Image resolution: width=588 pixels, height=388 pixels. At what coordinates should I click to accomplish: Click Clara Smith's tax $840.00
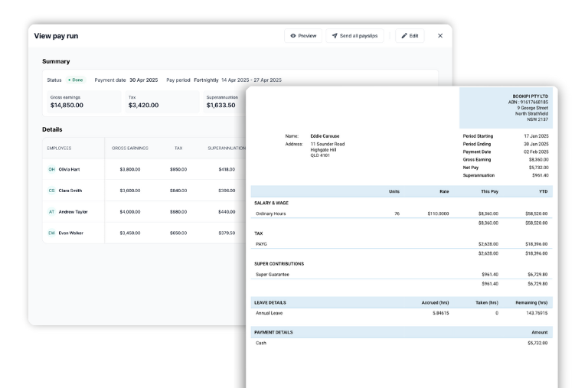click(x=178, y=191)
